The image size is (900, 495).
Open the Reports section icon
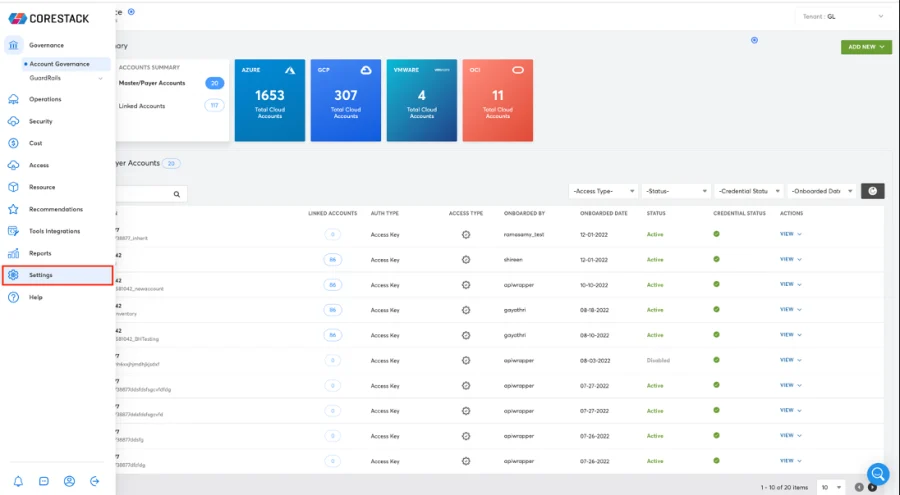point(14,253)
